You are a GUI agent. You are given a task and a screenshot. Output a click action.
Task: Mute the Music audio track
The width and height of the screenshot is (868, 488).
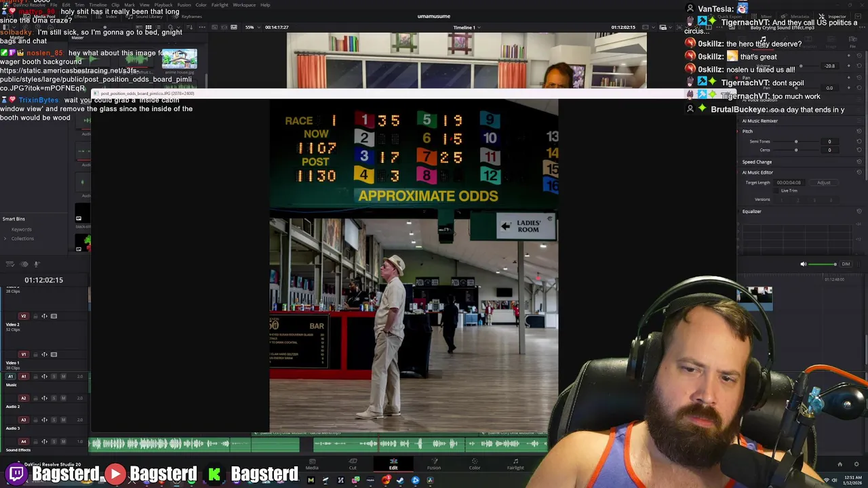click(x=63, y=376)
